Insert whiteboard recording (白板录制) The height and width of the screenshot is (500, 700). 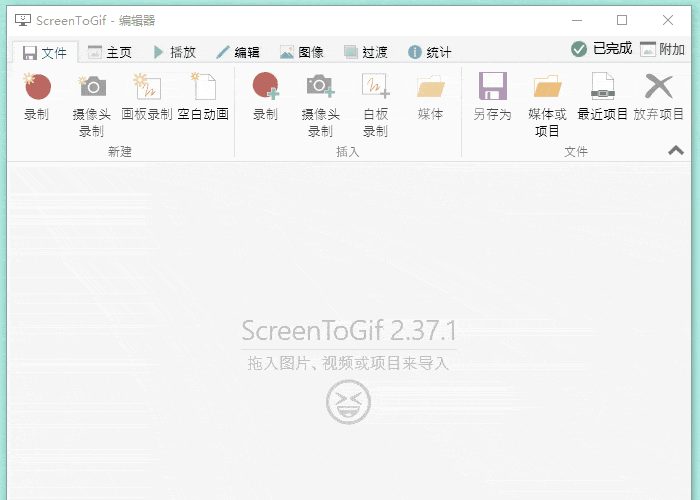click(x=375, y=105)
